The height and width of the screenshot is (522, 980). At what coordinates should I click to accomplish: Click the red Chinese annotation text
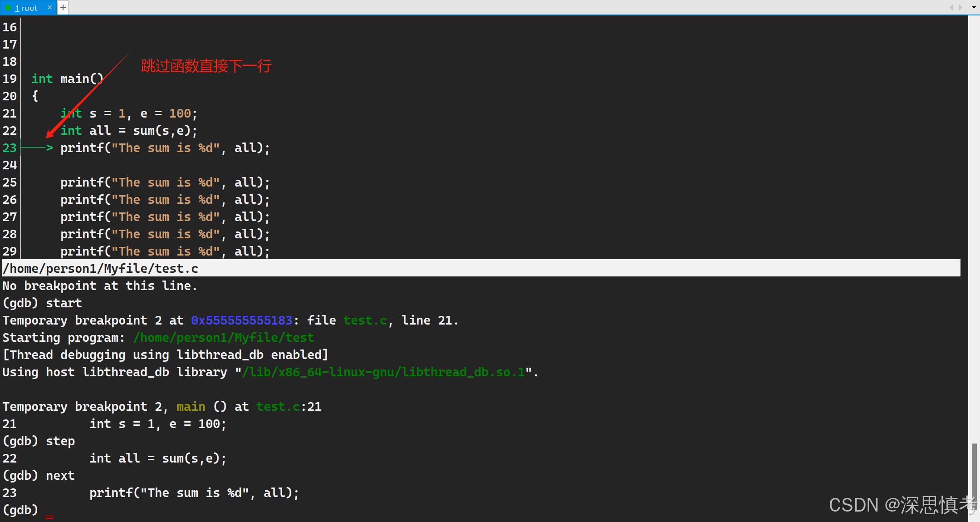[206, 66]
